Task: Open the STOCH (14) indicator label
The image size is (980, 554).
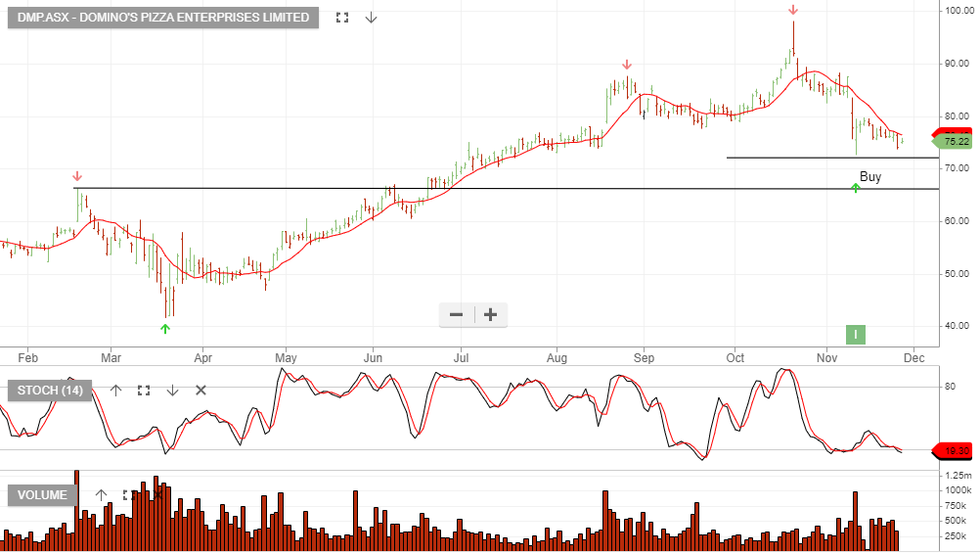Action: click(x=50, y=391)
